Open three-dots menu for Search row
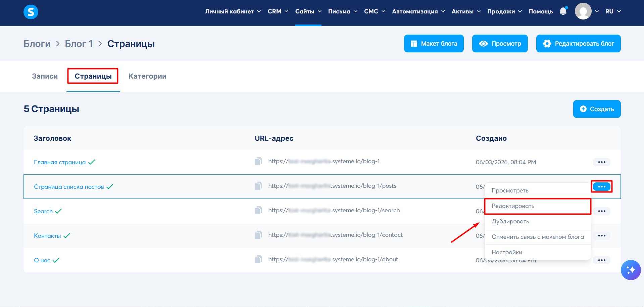This screenshot has width=644, height=307. pos(602,211)
